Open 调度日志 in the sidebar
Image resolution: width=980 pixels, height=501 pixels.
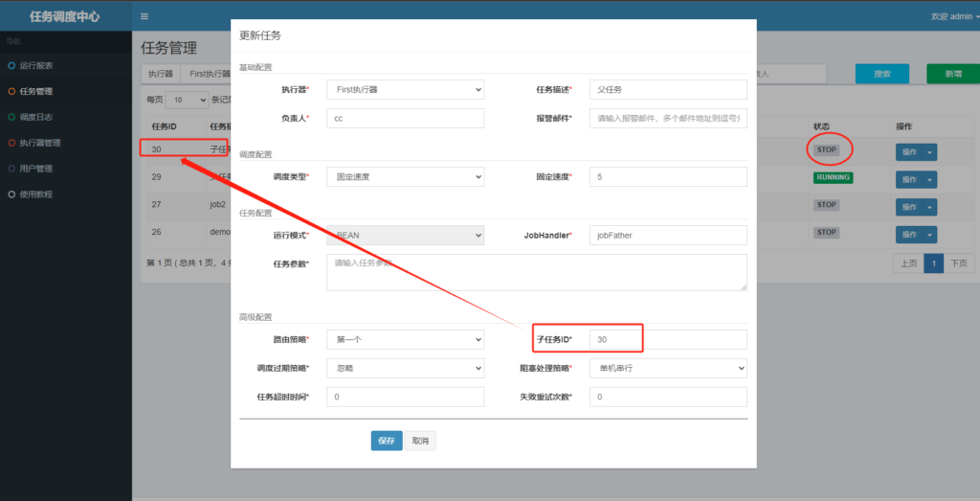point(36,117)
